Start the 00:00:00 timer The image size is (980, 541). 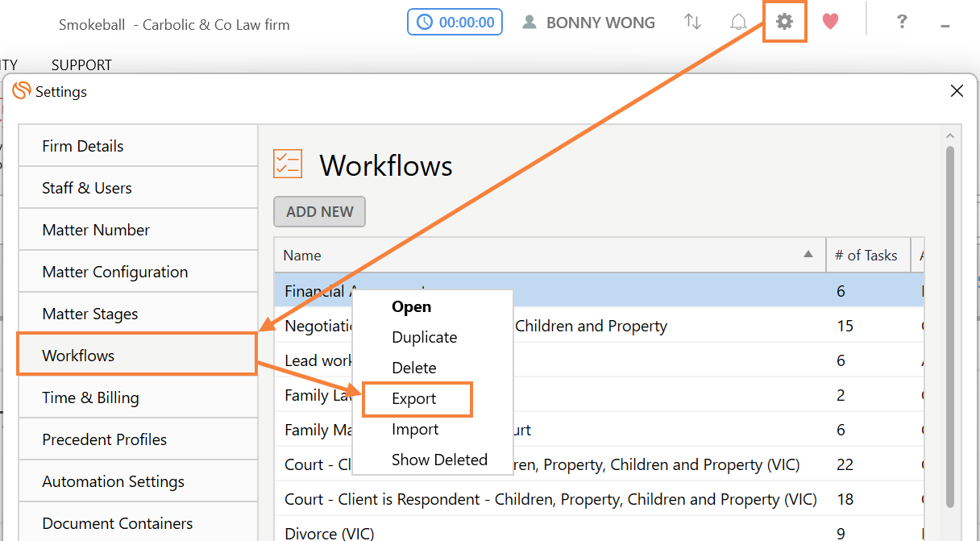coord(455,23)
